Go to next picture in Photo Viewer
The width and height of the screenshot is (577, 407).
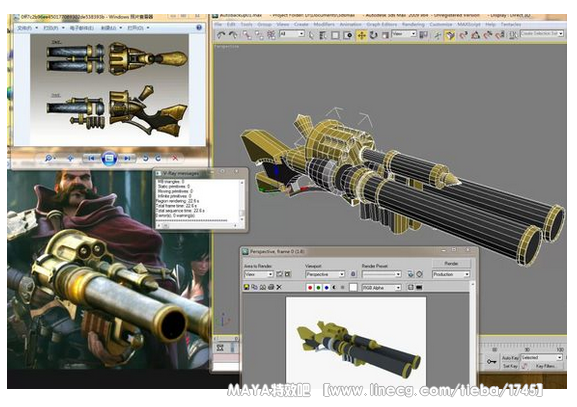127,159
